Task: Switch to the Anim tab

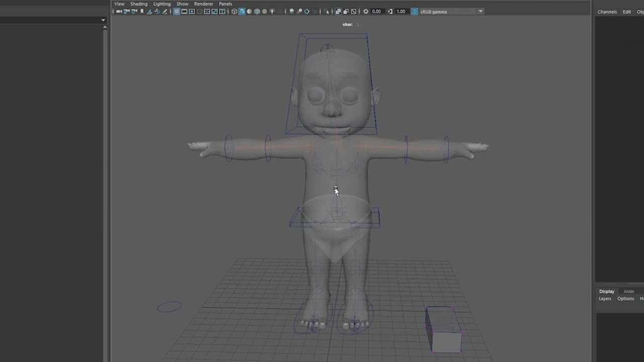Action: click(x=628, y=291)
